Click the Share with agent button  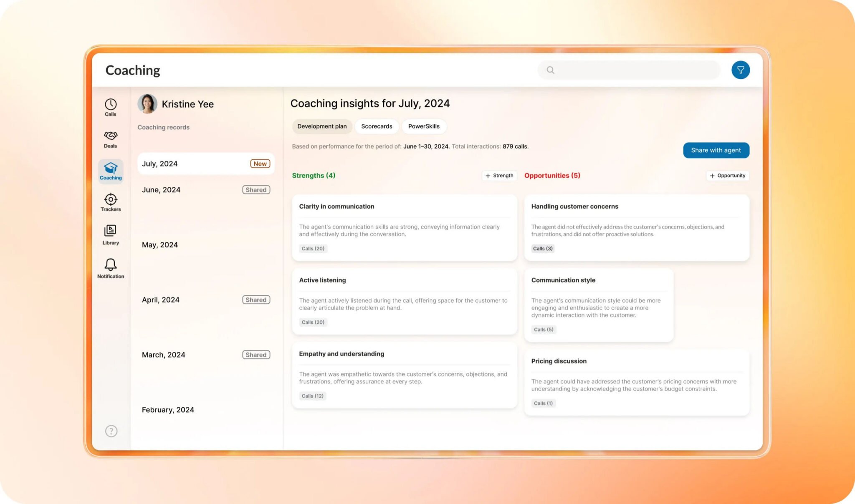tap(716, 150)
